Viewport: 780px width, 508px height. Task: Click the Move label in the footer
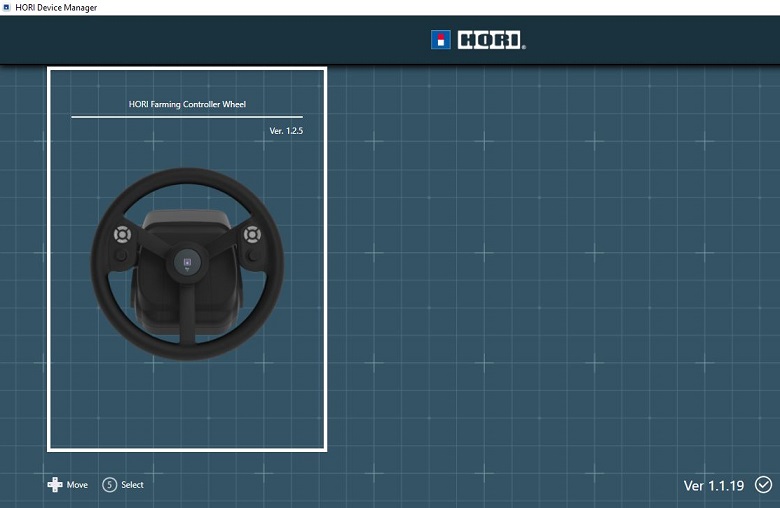coord(77,485)
